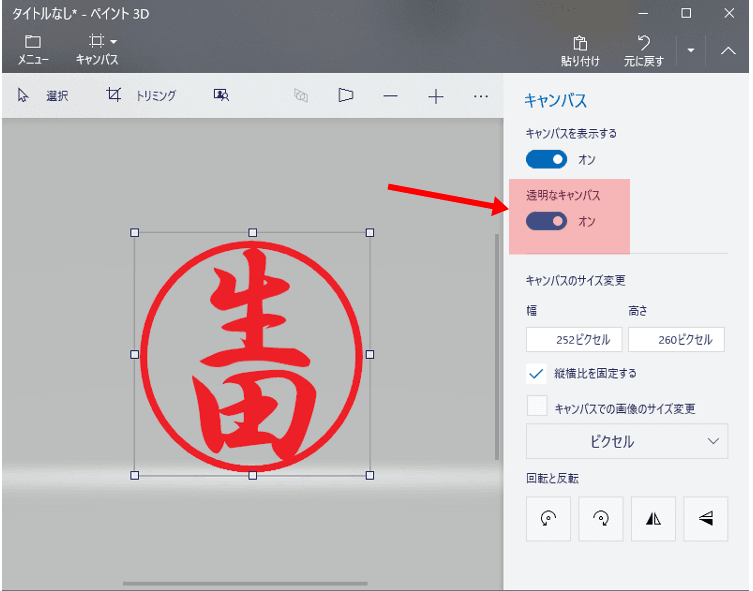753x591 pixels.
Task: Flip the canvas horizontally
Action: 653,518
